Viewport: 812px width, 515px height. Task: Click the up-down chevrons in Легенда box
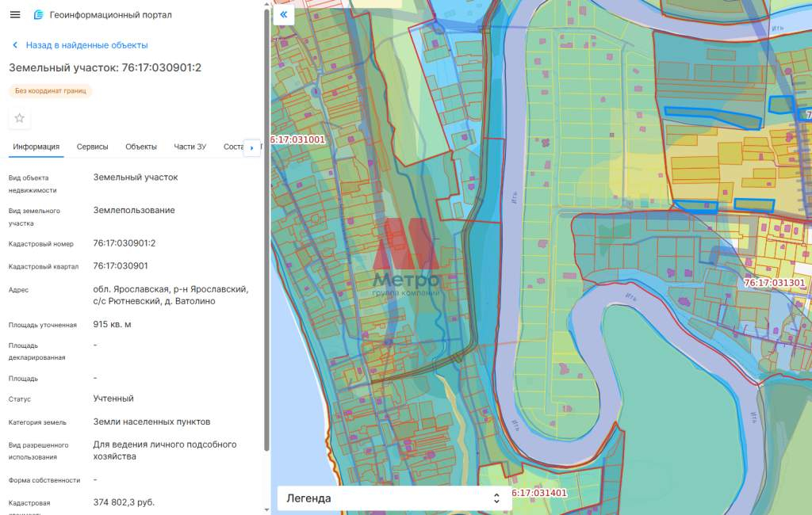coord(496,498)
